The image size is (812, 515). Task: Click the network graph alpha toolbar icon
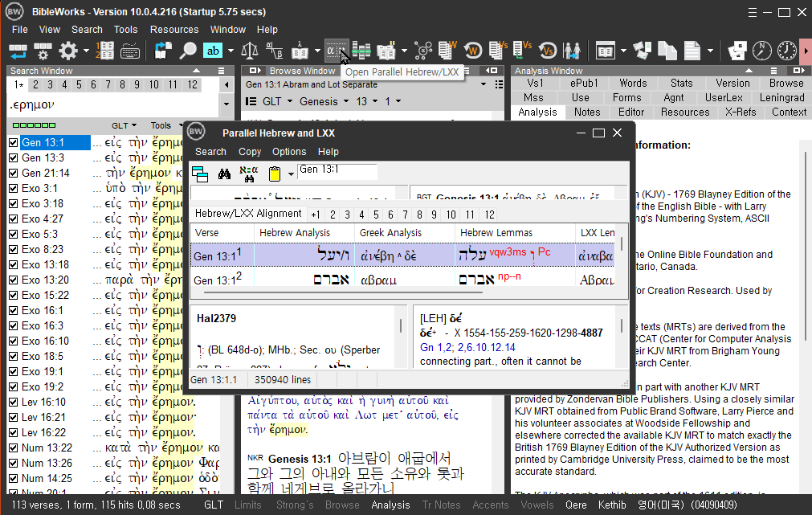coord(423,51)
